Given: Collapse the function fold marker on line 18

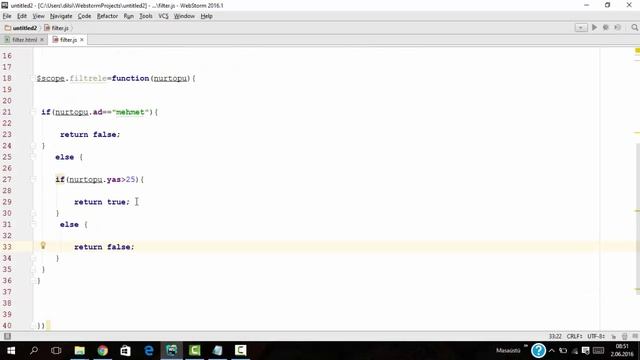Looking at the screenshot, I should 34,78.
